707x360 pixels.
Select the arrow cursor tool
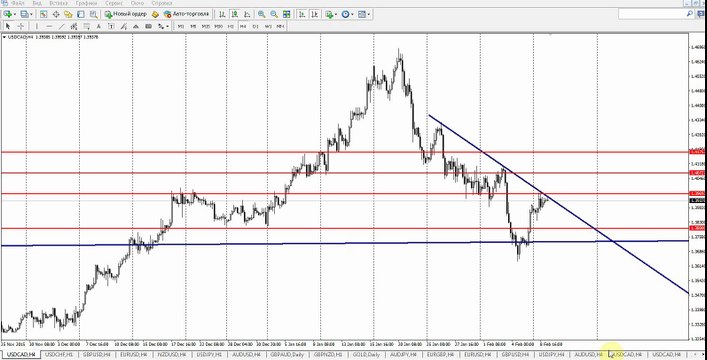8,26
